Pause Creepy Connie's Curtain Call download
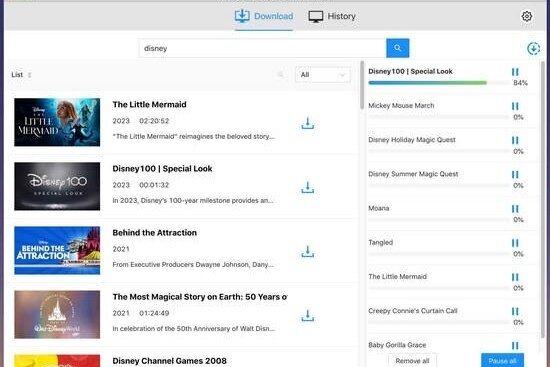Viewport: 550px width, 367px height. (515, 311)
